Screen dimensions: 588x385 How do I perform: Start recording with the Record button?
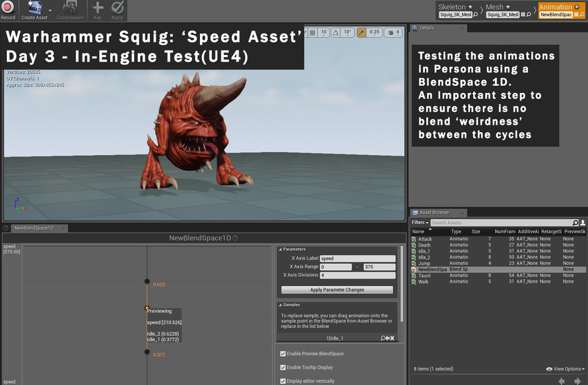(x=8, y=10)
